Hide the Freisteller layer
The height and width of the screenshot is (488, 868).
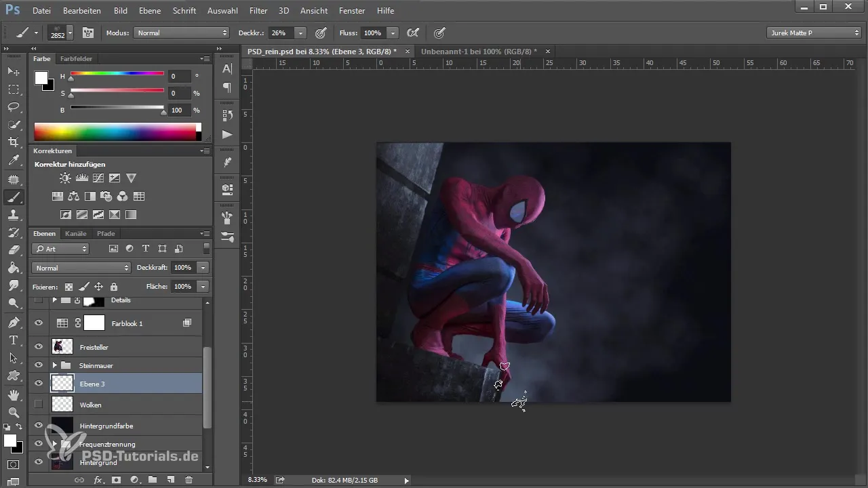pos(39,347)
